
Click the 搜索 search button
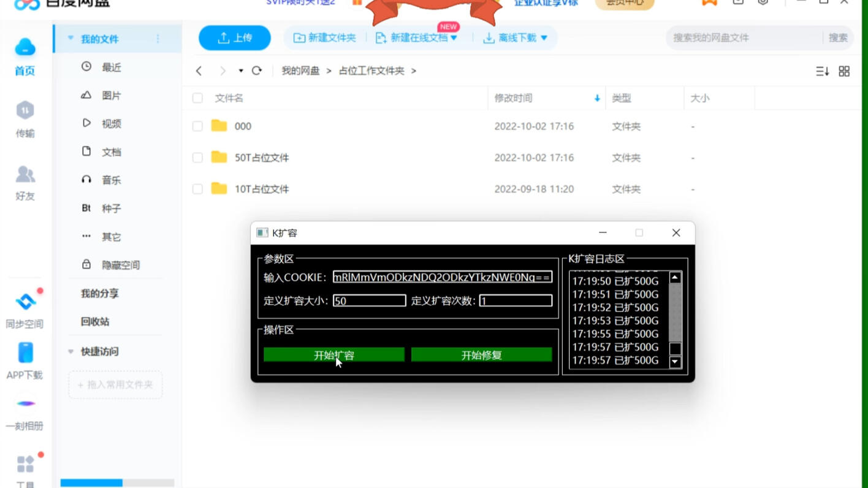pyautogui.click(x=838, y=37)
